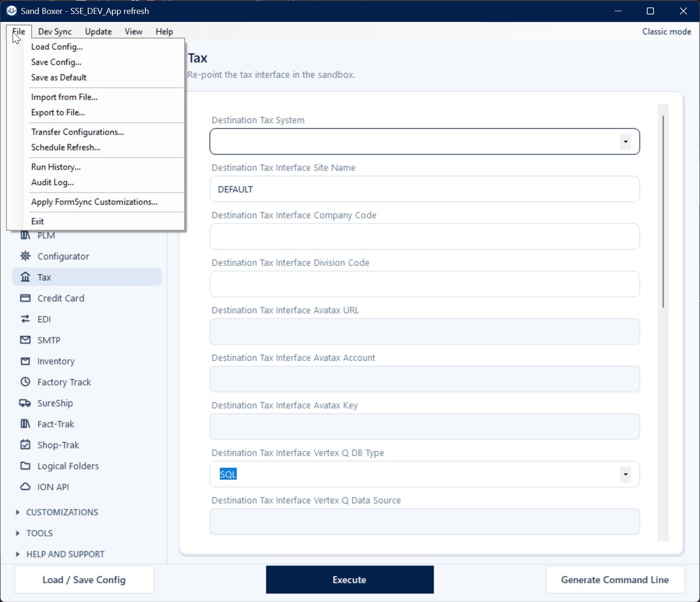Click the Load / Save Config button

click(84, 580)
